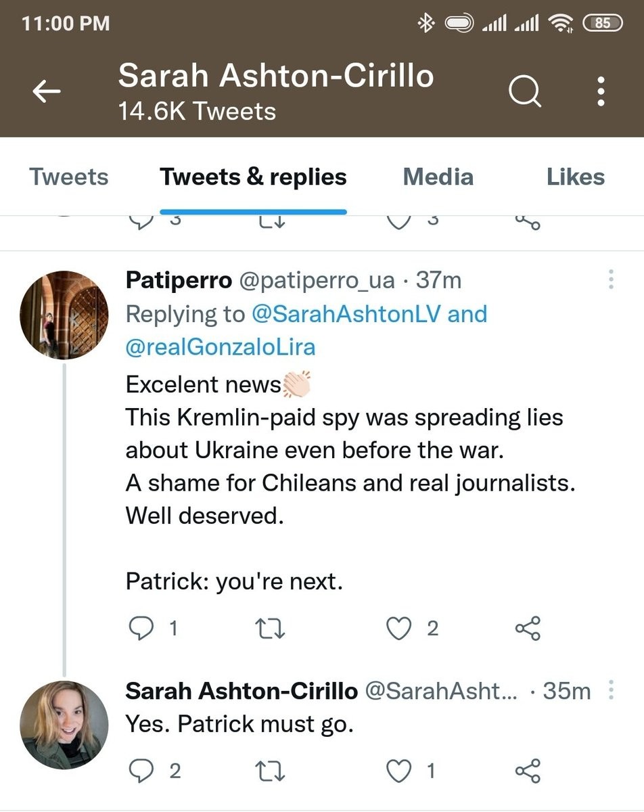Open more options on Sarah's reply

tap(611, 690)
